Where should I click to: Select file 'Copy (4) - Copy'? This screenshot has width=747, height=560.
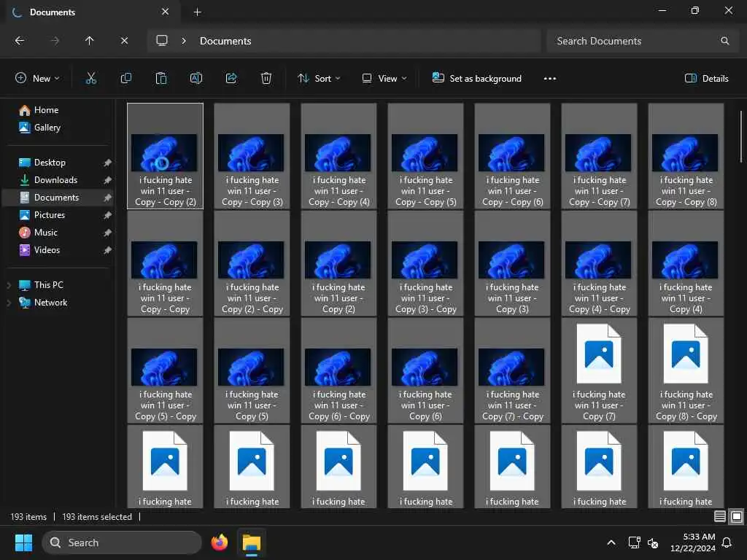(x=600, y=262)
